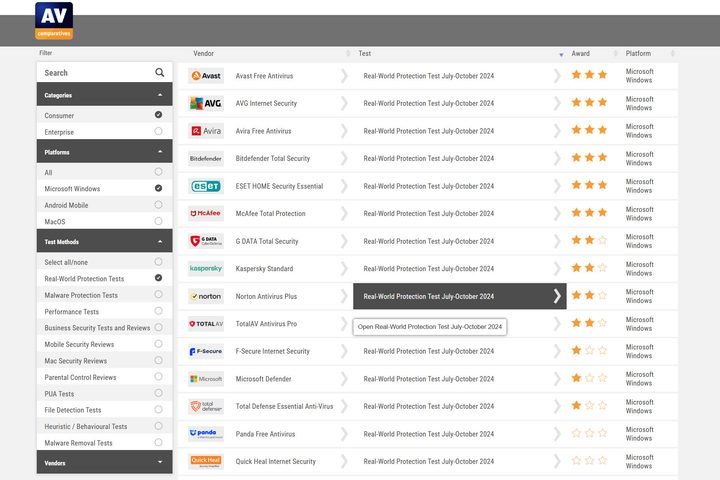Open ESET HOME Security Essential page
This screenshot has width=720, height=480.
pos(279,186)
